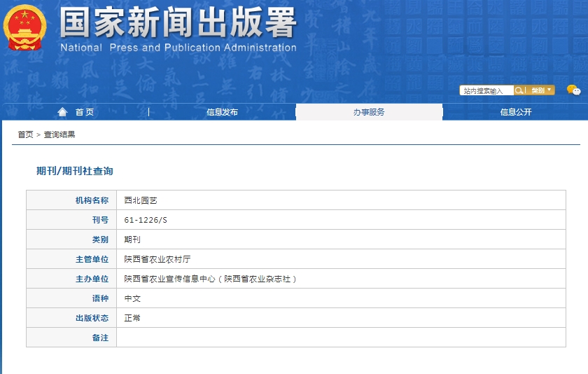Click the 查询结果 breadcrumb text
Viewport: 588px width, 374px height.
pyautogui.click(x=59, y=134)
